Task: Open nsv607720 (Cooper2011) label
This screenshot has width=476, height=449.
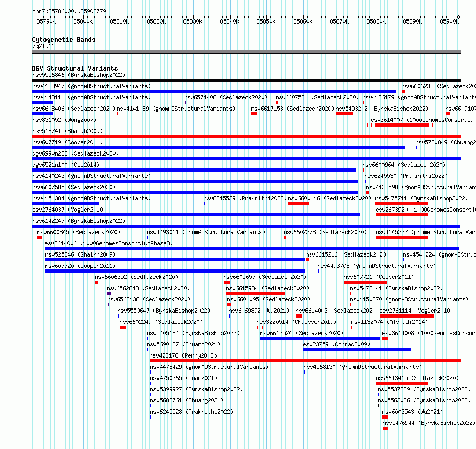Action: [x=80, y=266]
